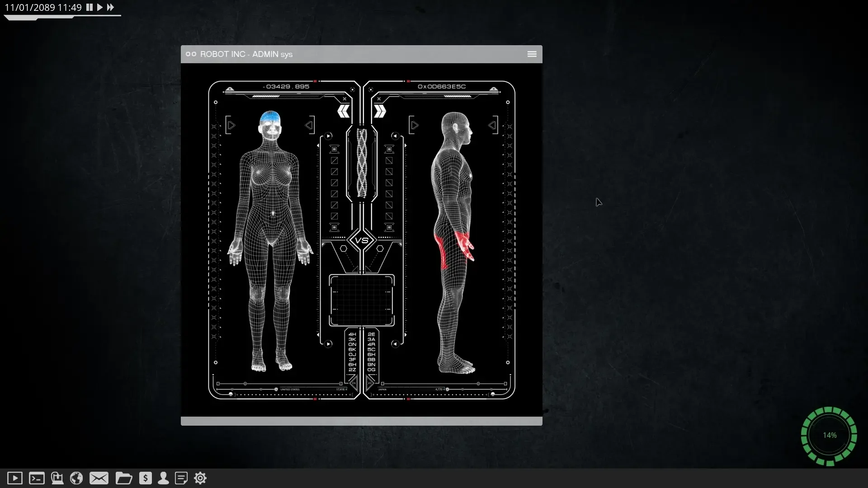Screen dimensions: 868x488
Task: Open the dollar finance icon
Action: pyautogui.click(x=145, y=478)
